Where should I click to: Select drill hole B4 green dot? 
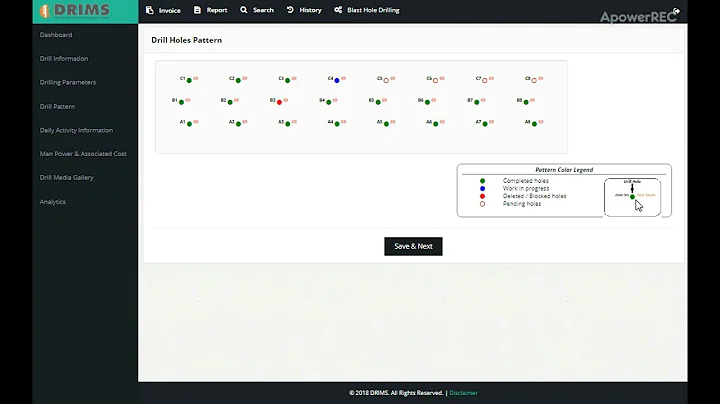pyautogui.click(x=329, y=102)
